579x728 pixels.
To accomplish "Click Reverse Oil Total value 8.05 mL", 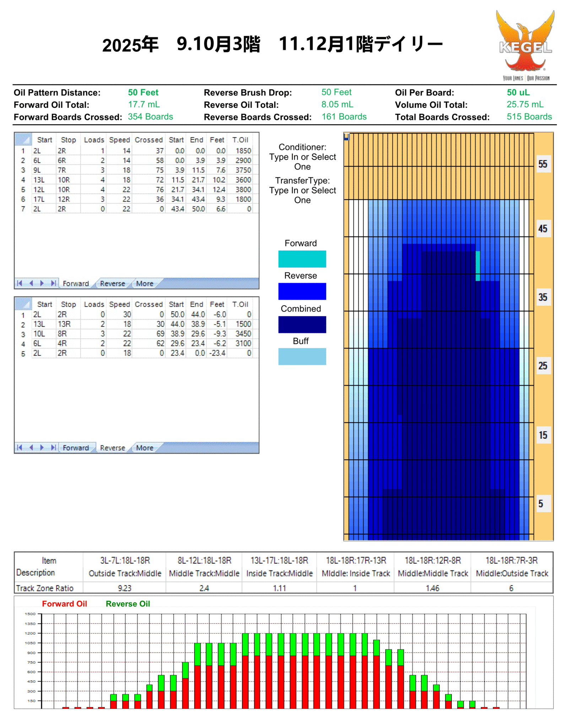I will (x=337, y=105).
